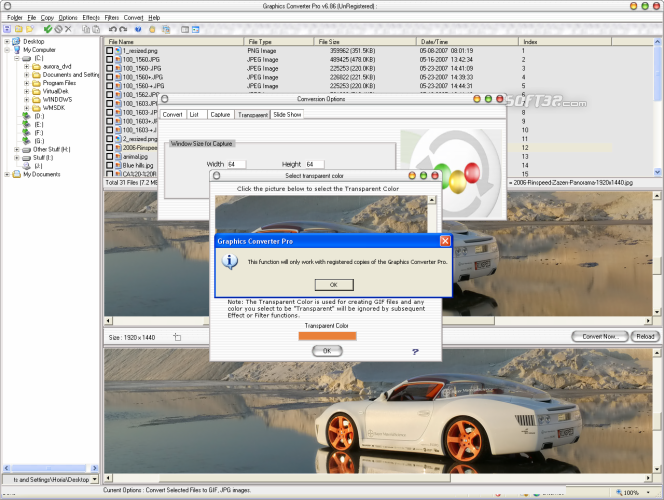Expand the My Documents node
Viewport: 664px width, 500px height.
(7, 174)
